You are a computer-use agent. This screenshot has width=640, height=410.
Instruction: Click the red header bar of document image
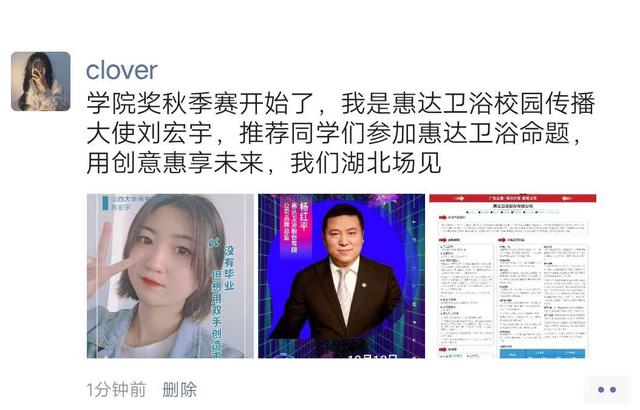(x=513, y=198)
